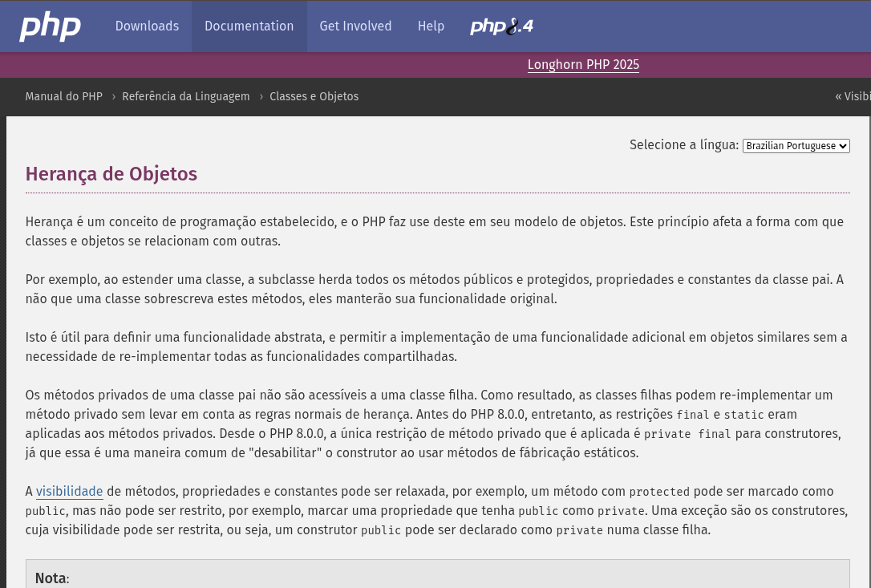Open the Help menu item
Viewport: 871px width, 588px height.
point(431,26)
